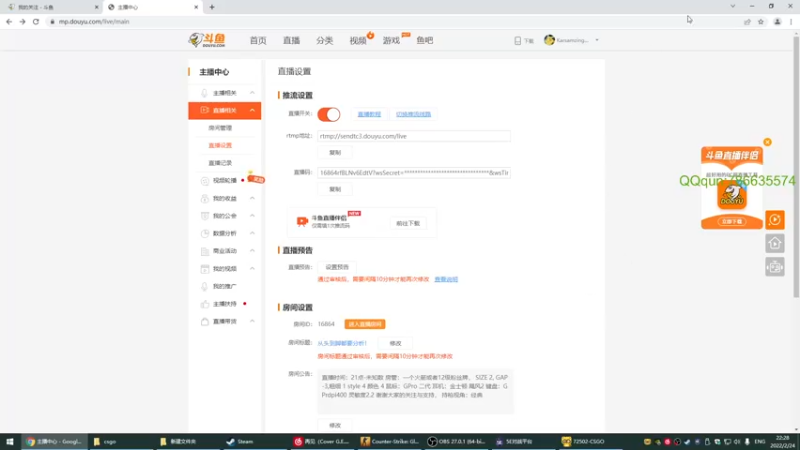Open the 直播教程 link
Screen dimensions: 800x450
369,114
